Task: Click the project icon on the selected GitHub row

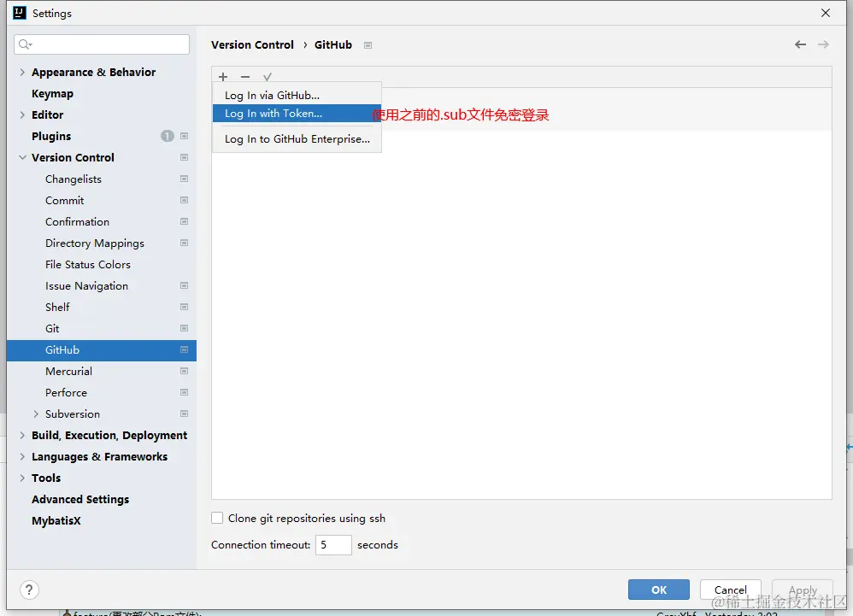Action: 185,349
